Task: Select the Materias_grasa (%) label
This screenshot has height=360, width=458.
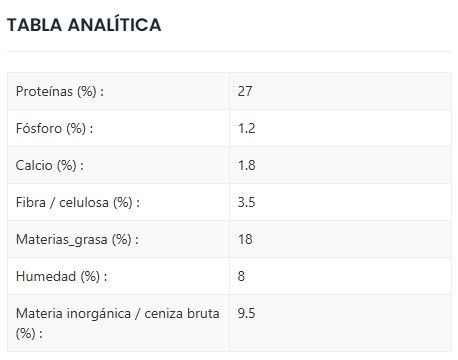Action: pos(77,239)
